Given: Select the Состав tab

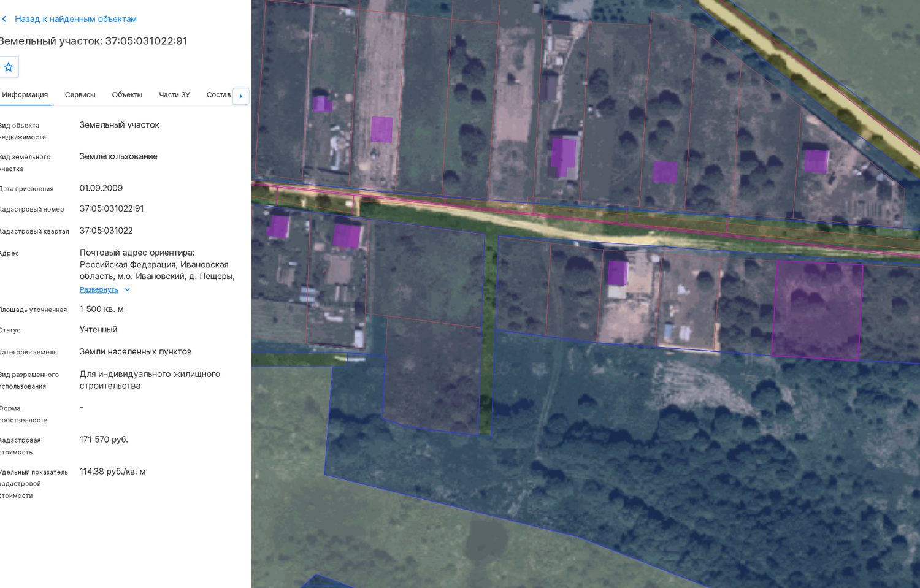Looking at the screenshot, I should point(218,95).
